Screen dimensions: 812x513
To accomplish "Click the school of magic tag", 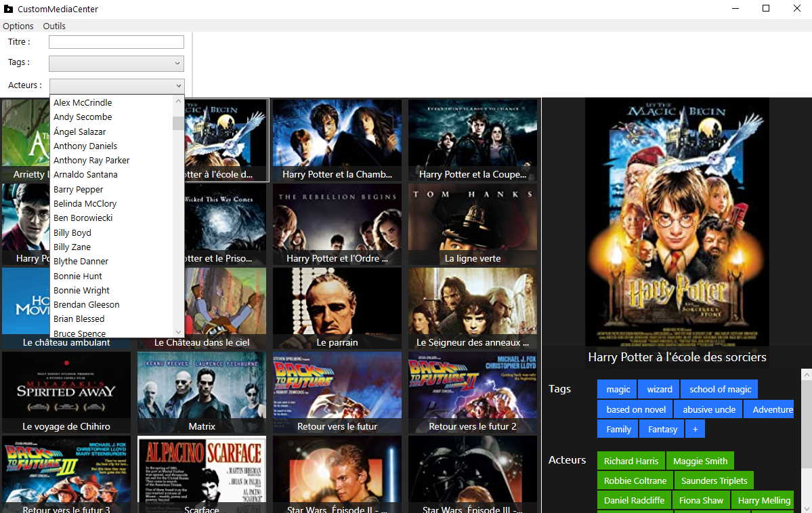I will 721,389.
